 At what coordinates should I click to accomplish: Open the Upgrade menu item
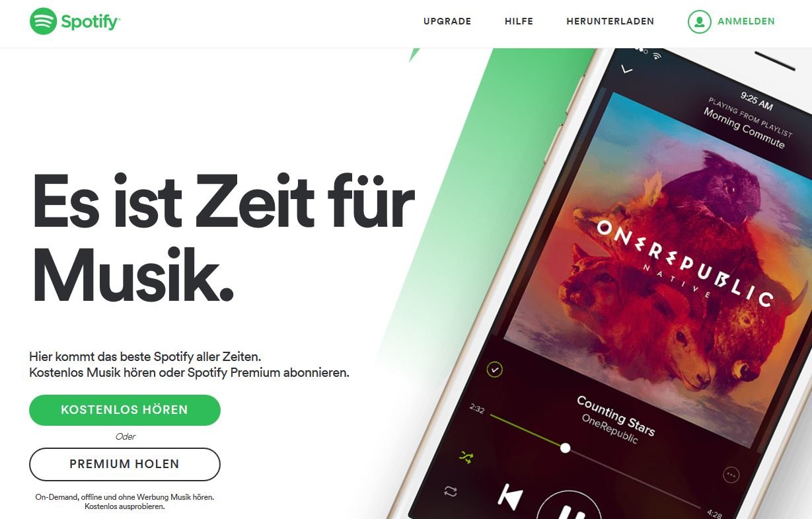(x=447, y=21)
